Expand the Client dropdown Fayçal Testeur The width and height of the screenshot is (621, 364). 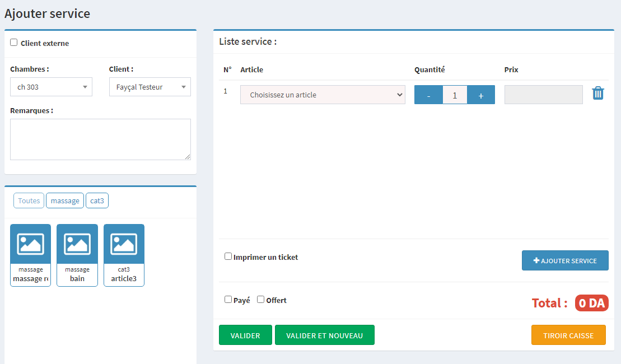coord(150,87)
